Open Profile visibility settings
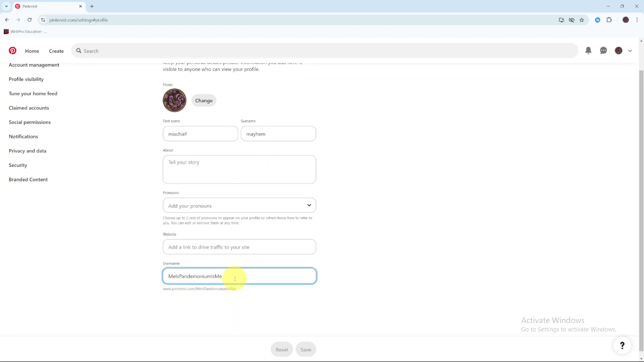 (x=26, y=79)
